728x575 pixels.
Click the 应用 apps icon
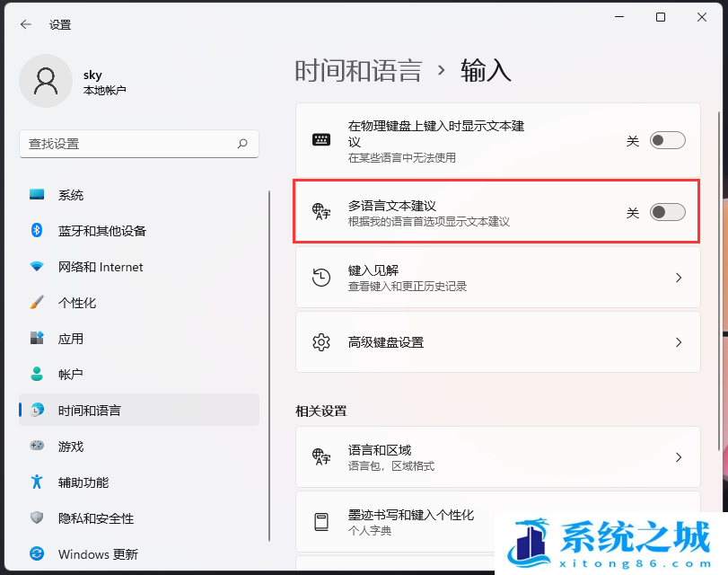click(37, 338)
